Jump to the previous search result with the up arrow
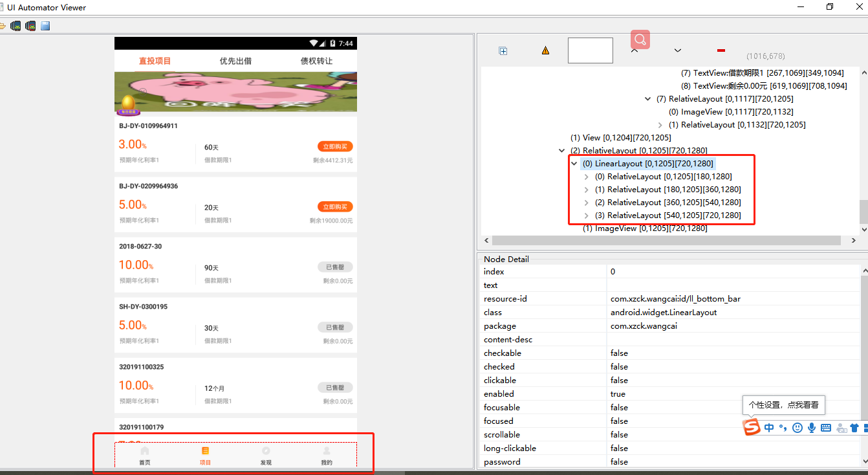868x475 pixels. click(635, 50)
